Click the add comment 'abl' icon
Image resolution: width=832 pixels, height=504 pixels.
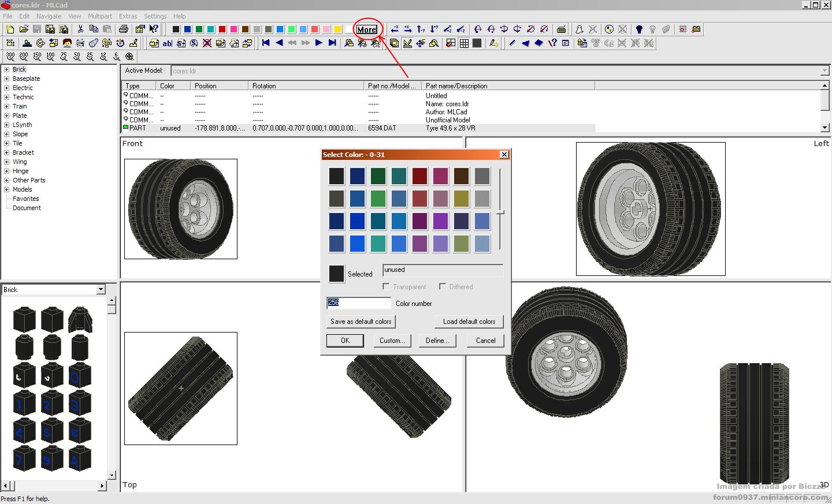point(168,43)
